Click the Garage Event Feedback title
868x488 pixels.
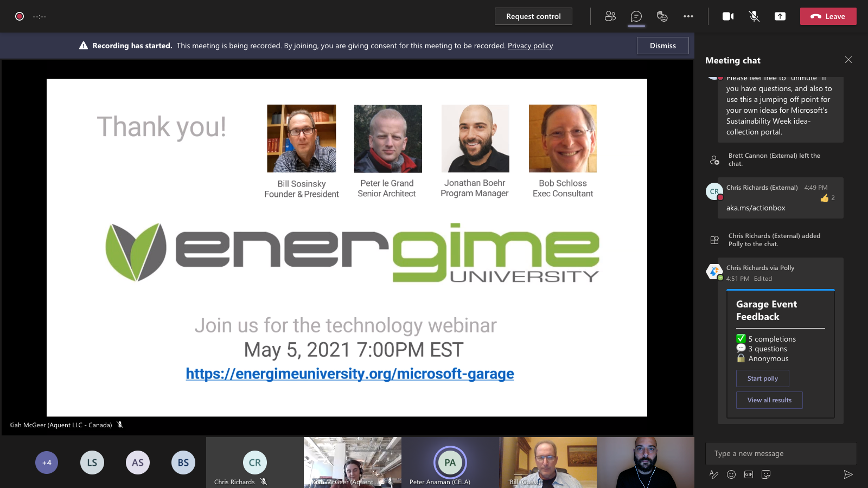766,310
